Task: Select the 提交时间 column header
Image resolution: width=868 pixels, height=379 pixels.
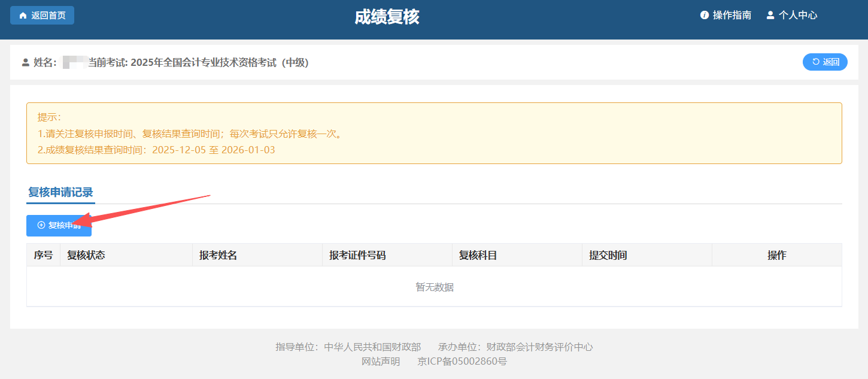Action: click(608, 255)
